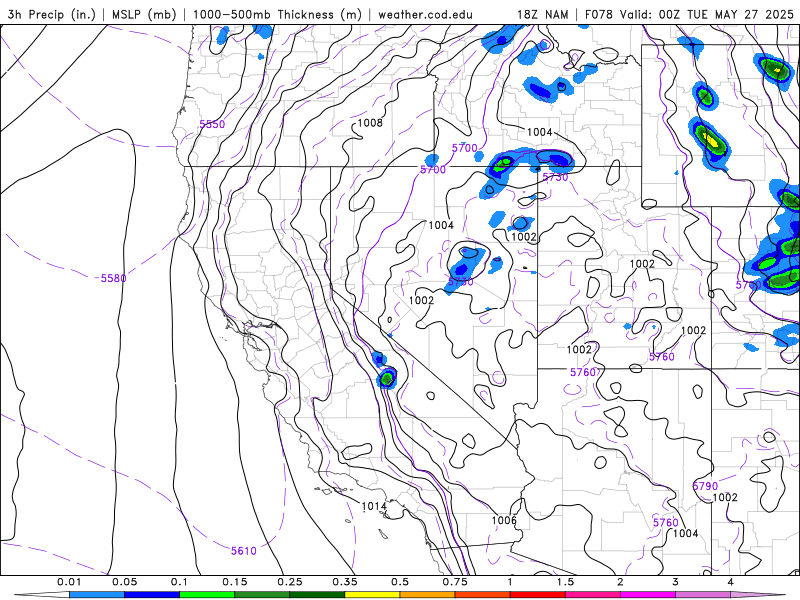Screen dimensions: 800x600
Task: Click the '0.25' legend value
Action: tap(289, 582)
